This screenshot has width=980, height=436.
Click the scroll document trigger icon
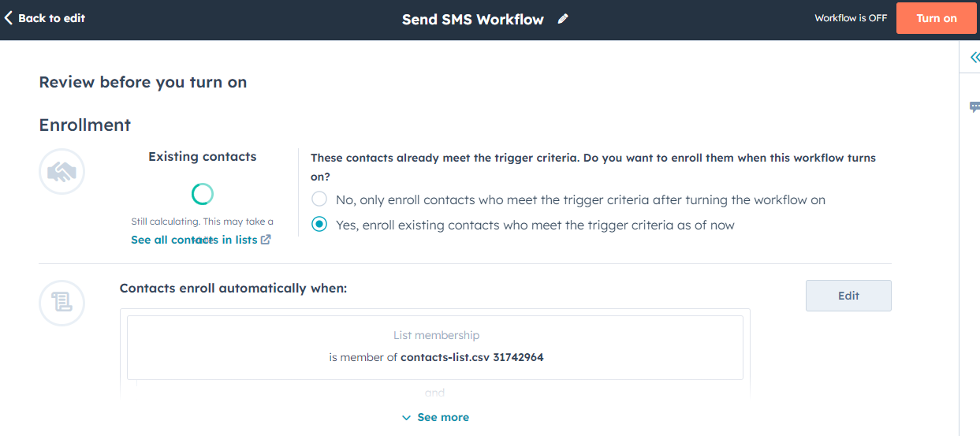coord(61,303)
